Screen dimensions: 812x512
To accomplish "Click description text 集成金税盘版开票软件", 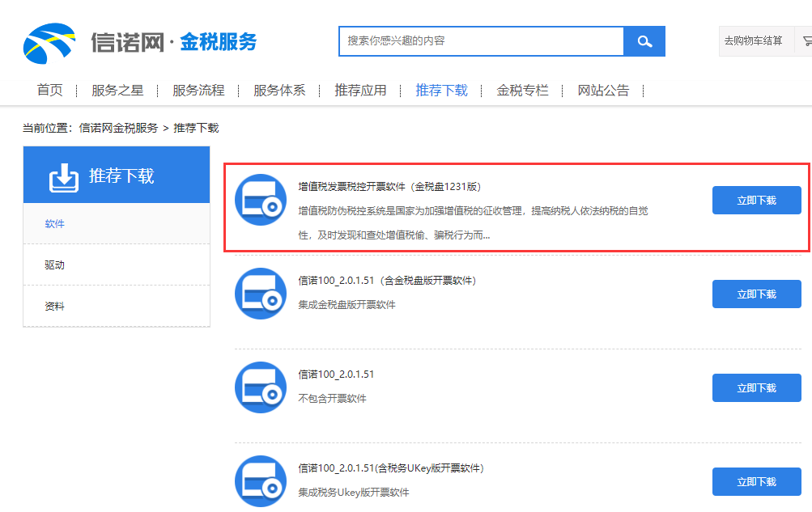I will (346, 305).
